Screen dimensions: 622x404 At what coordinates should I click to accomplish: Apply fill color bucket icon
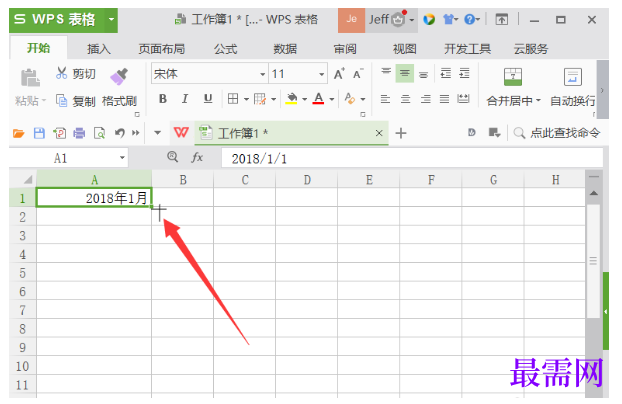coord(292,99)
